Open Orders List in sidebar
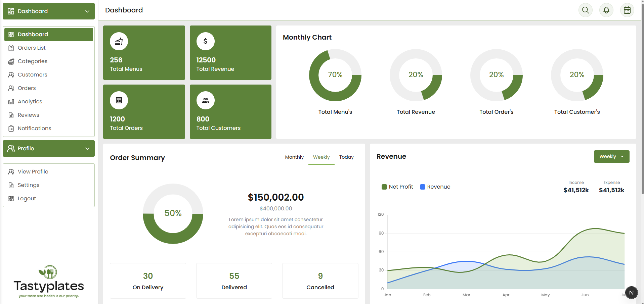 (32, 48)
